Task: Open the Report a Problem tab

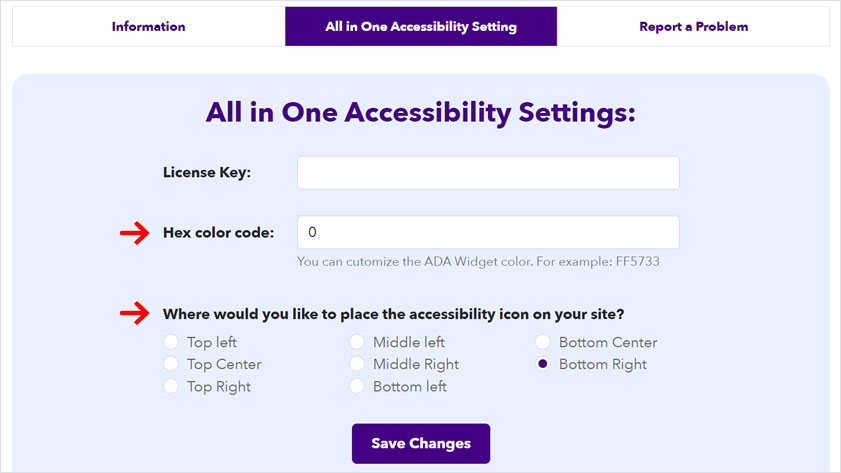Action: pos(693,27)
